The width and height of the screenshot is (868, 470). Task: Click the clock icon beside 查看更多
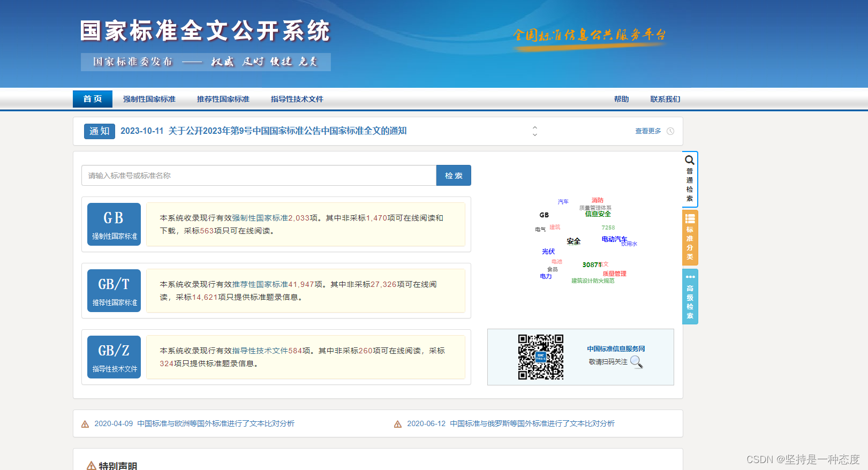click(670, 131)
